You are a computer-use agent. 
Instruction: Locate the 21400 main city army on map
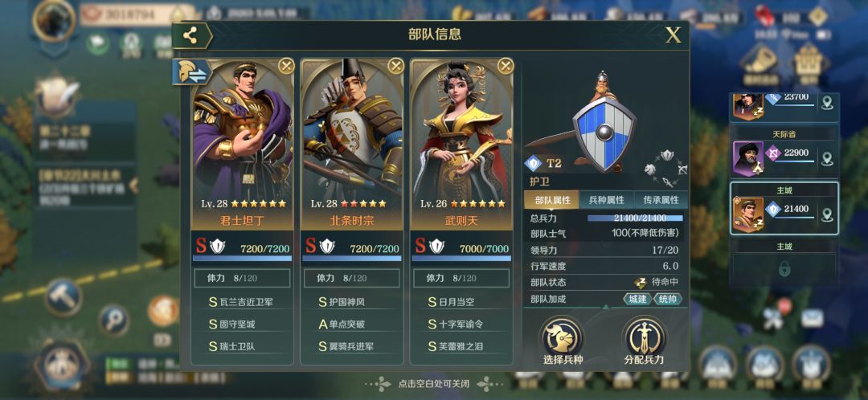pos(827,214)
